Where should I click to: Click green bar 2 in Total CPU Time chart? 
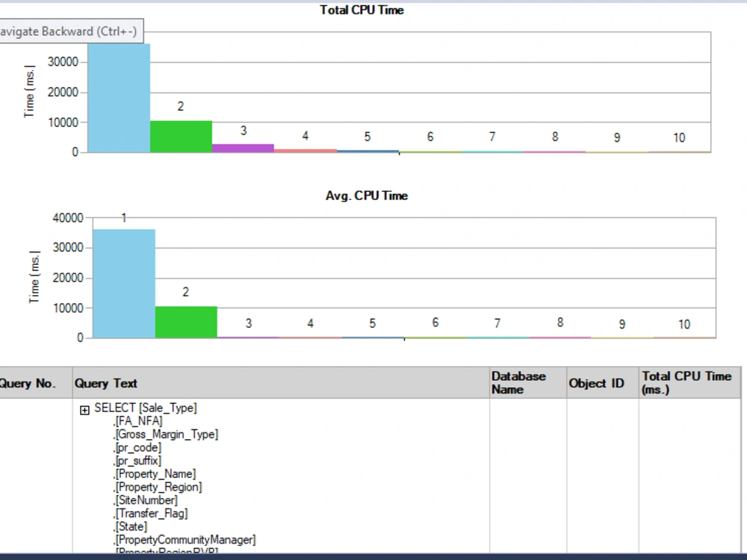coord(181,137)
